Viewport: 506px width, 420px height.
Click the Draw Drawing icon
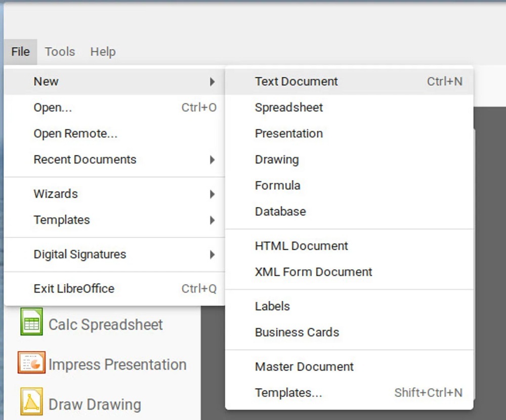(31, 402)
